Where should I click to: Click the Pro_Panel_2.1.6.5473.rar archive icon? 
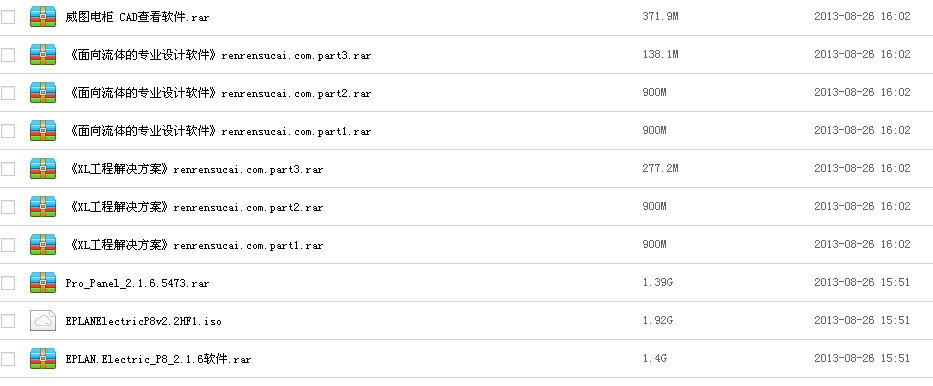click(x=43, y=283)
